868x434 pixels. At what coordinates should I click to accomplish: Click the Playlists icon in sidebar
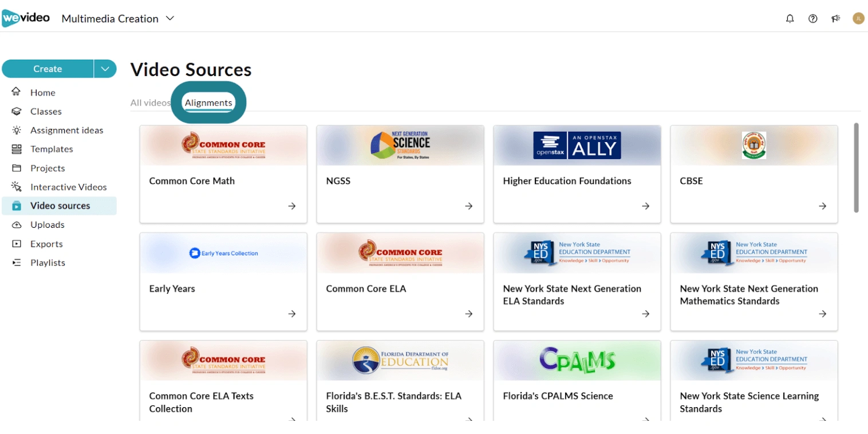click(x=17, y=262)
